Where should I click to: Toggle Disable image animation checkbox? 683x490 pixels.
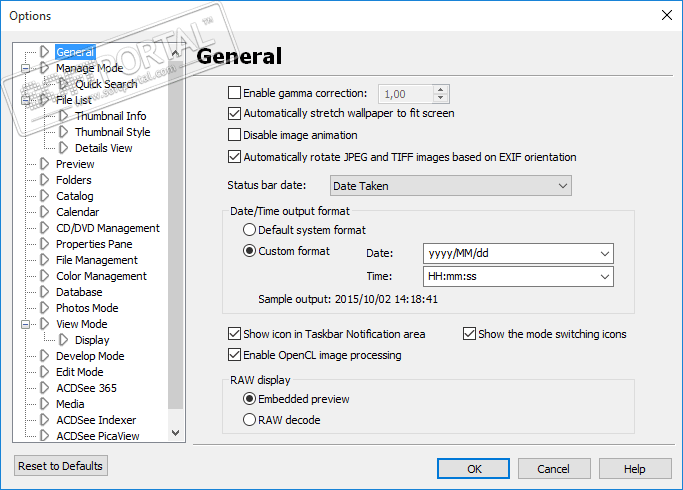235,135
